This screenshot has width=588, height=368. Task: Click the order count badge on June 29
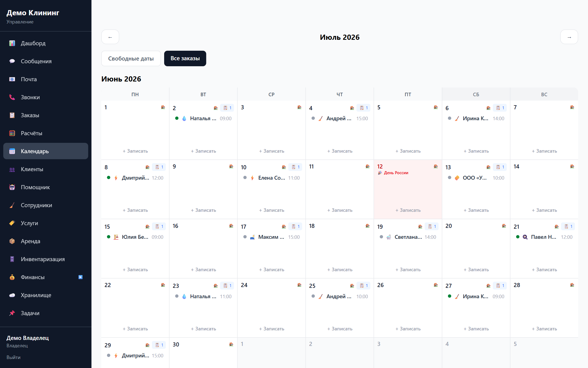[159, 345]
